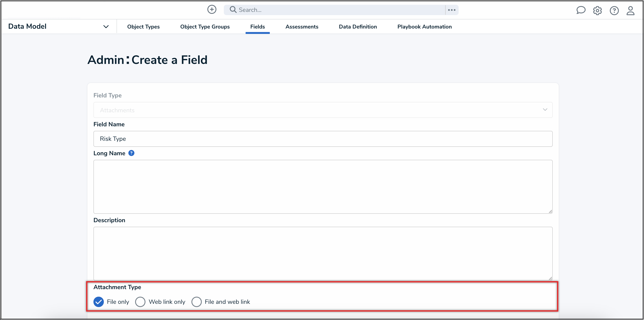The width and height of the screenshot is (644, 320).
Task: Open the three-dots search options
Action: [x=451, y=10]
